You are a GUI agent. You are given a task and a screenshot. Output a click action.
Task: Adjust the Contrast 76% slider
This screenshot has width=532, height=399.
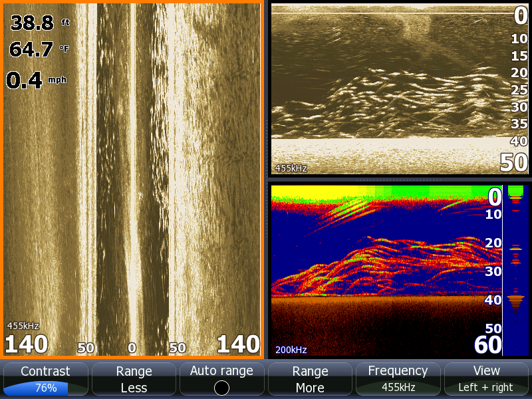[45, 379]
